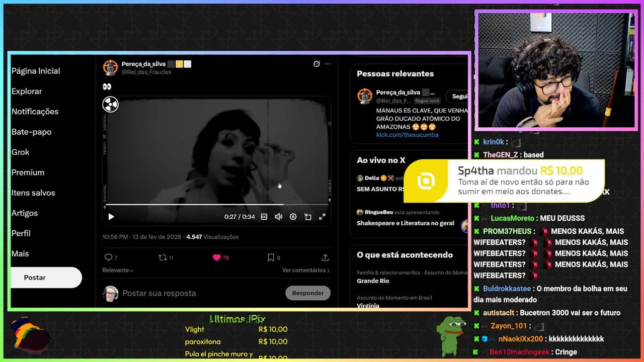
Task: Go to Perfil
Action: pos(21,233)
